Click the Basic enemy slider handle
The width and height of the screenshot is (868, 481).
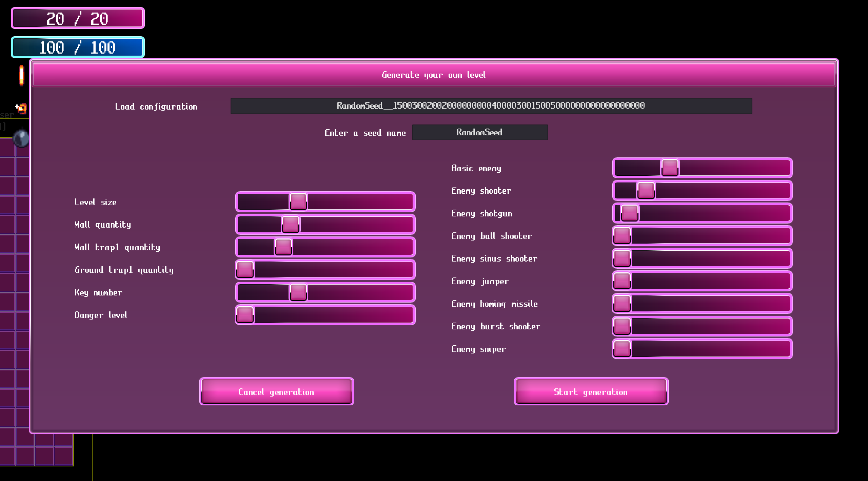click(670, 168)
